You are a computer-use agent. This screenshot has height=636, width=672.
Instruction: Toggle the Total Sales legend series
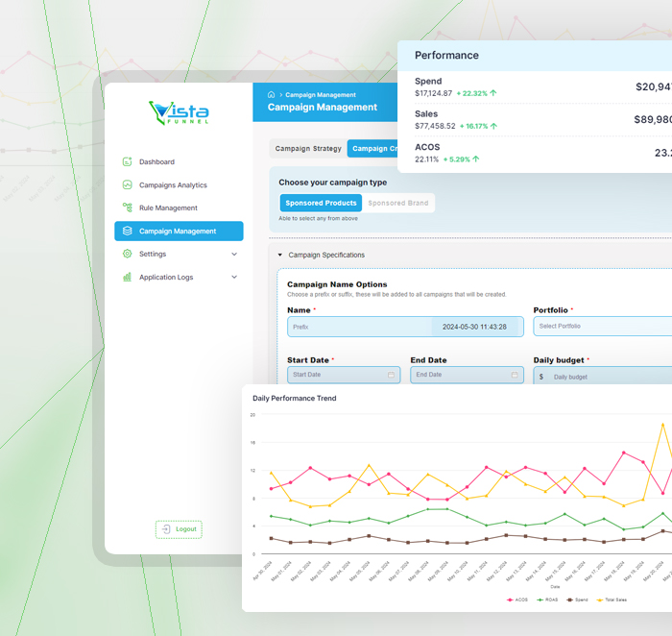[x=612, y=599]
